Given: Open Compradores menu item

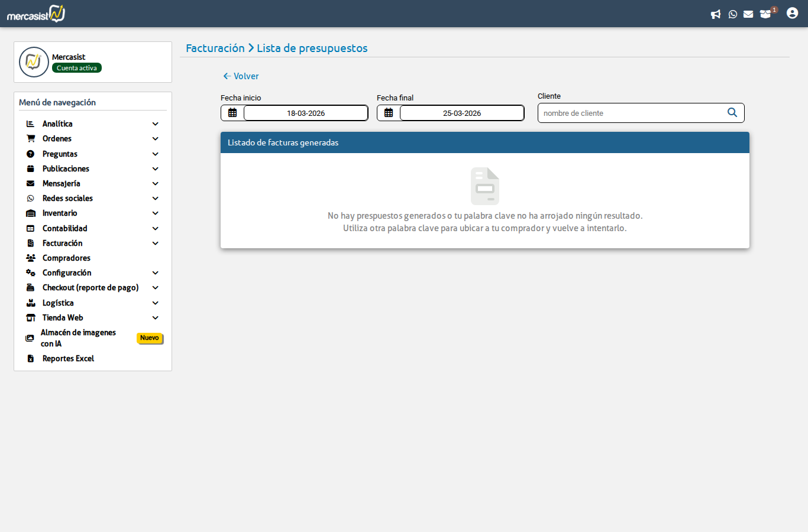Looking at the screenshot, I should (66, 258).
